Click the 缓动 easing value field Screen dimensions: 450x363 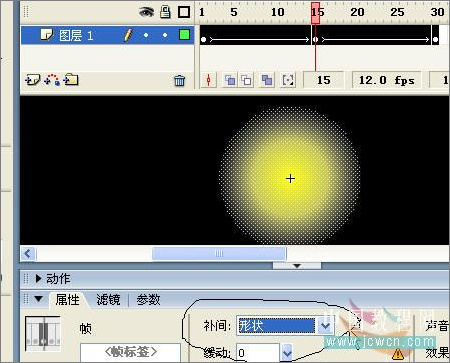(x=258, y=352)
